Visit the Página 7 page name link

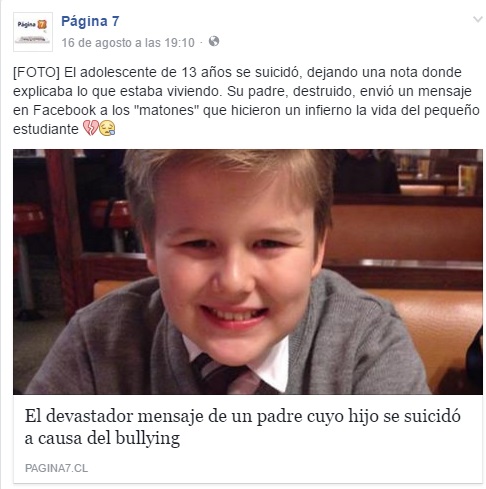pyautogui.click(x=90, y=21)
